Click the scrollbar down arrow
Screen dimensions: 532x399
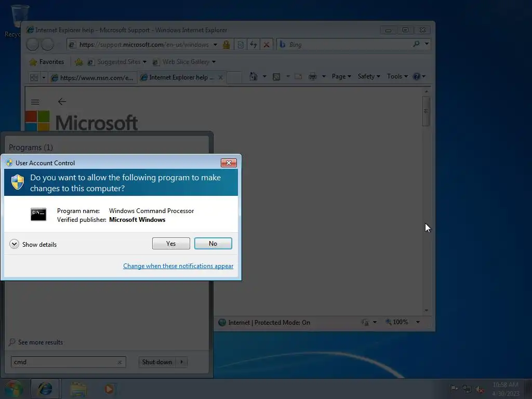pos(426,310)
